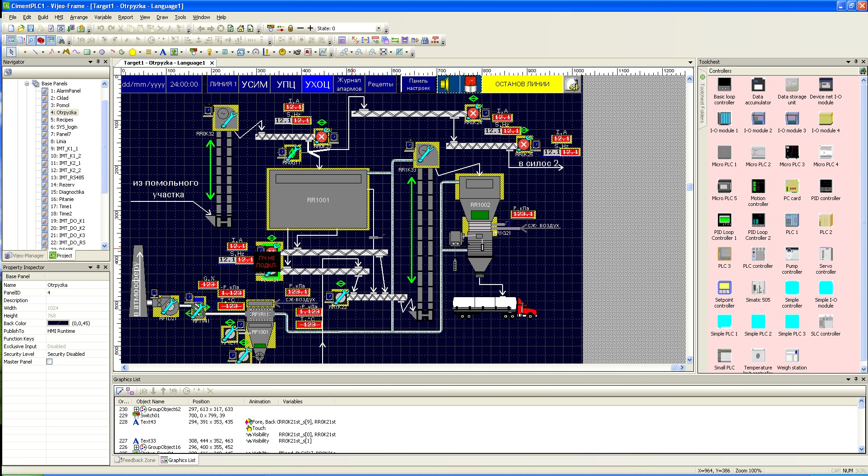Click the speaker icon on the panel
The width and height of the screenshot is (868, 476).
[x=444, y=84]
